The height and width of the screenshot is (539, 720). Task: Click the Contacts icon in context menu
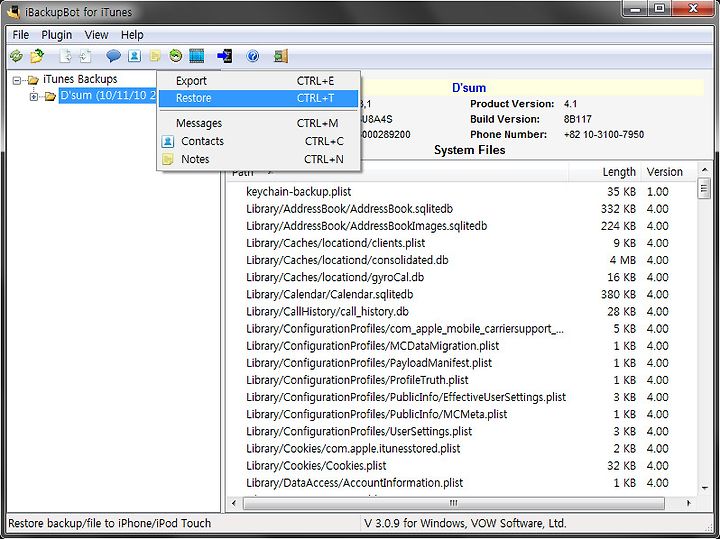tap(168, 141)
